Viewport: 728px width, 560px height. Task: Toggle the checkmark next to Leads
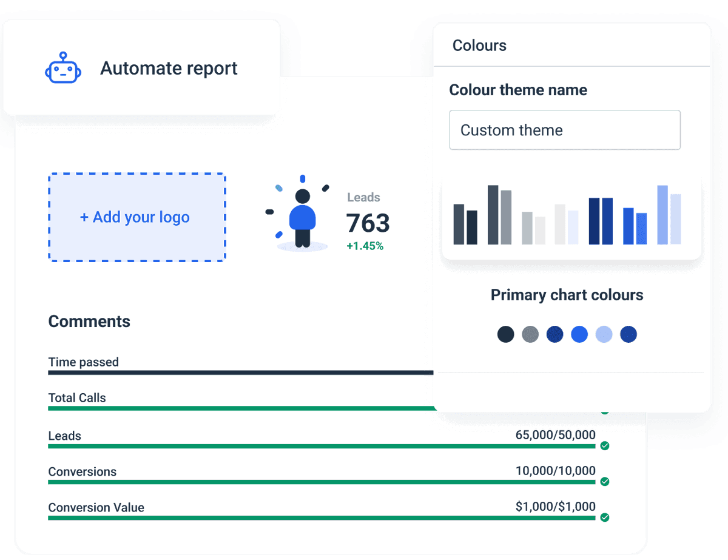tap(605, 446)
